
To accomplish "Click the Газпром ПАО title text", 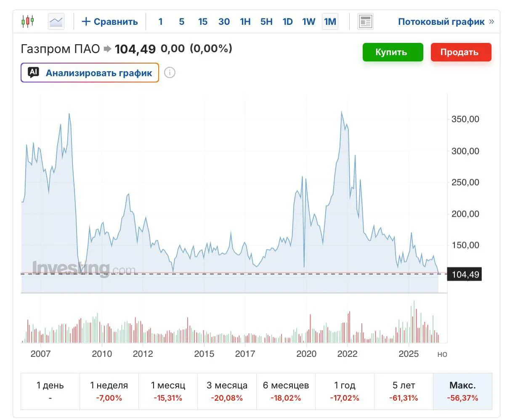I will click(60, 49).
